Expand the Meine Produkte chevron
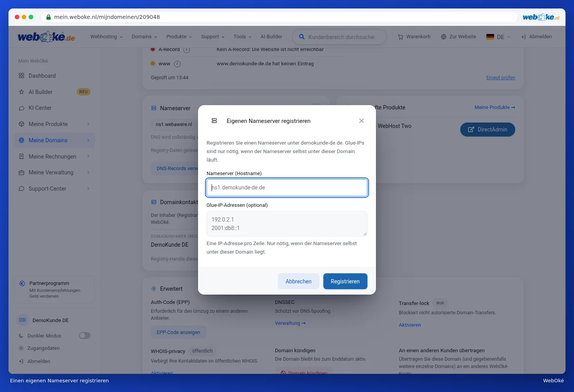 (88, 124)
